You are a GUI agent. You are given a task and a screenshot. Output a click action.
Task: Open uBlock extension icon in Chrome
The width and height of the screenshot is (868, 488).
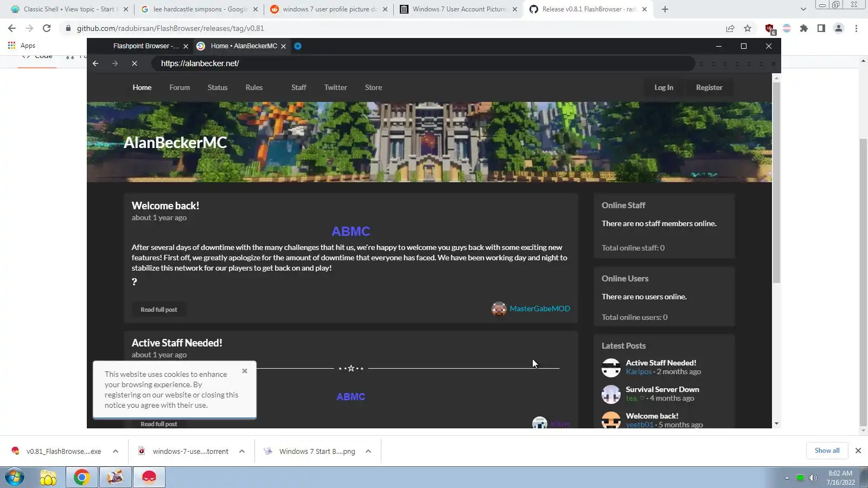(769, 28)
